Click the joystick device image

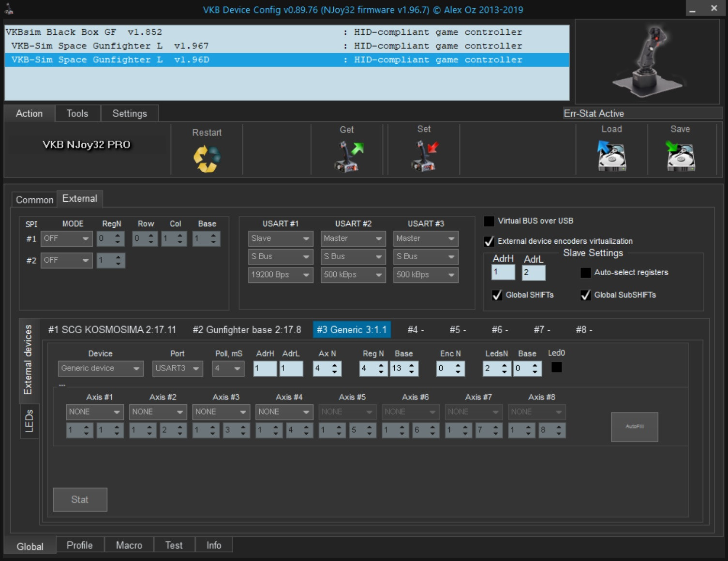[647, 61]
